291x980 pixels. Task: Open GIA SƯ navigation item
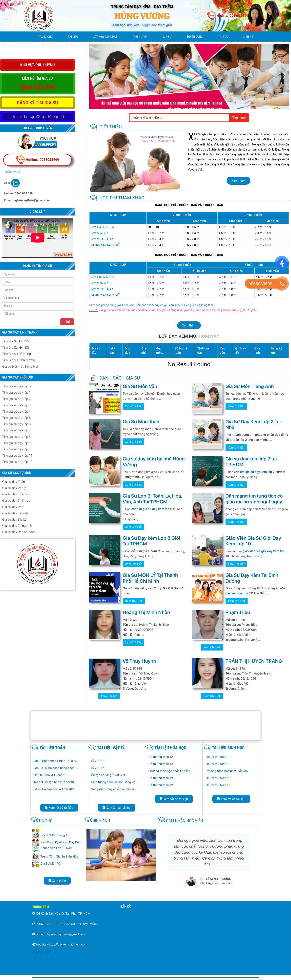click(x=167, y=37)
